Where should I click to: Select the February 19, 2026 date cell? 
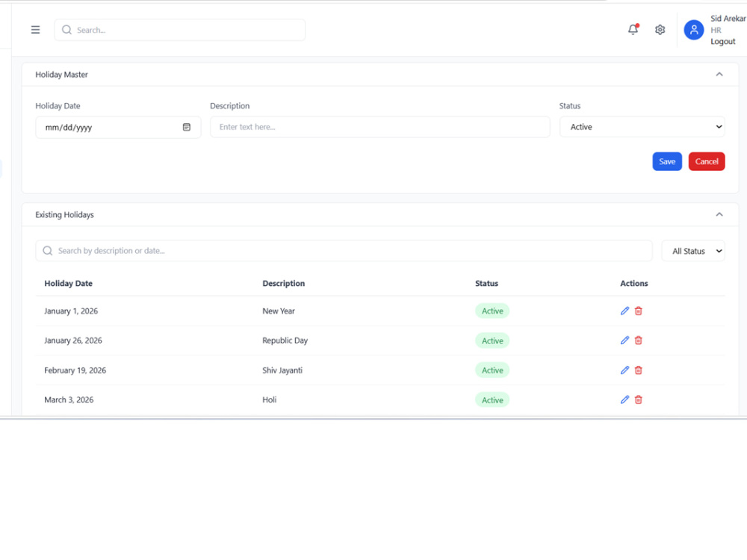[x=75, y=370]
